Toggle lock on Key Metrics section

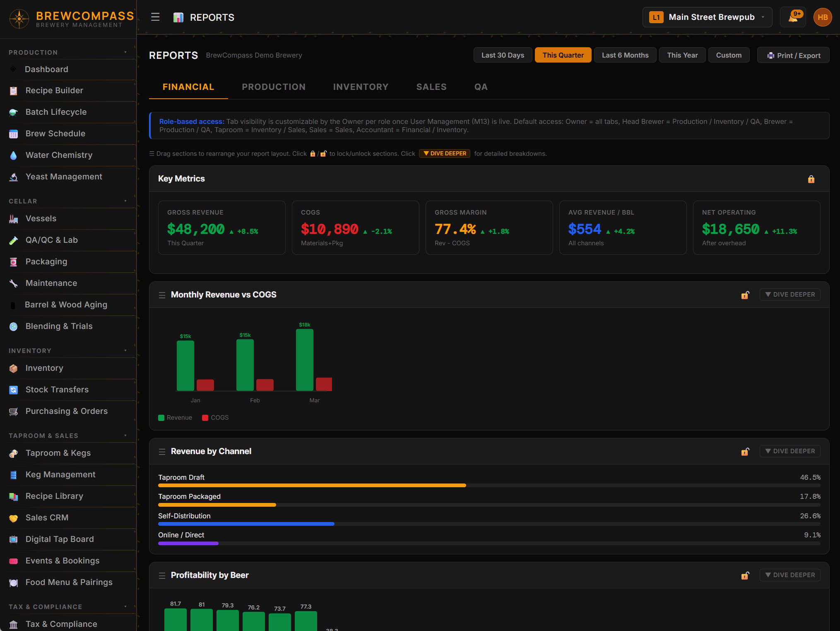pyautogui.click(x=811, y=179)
